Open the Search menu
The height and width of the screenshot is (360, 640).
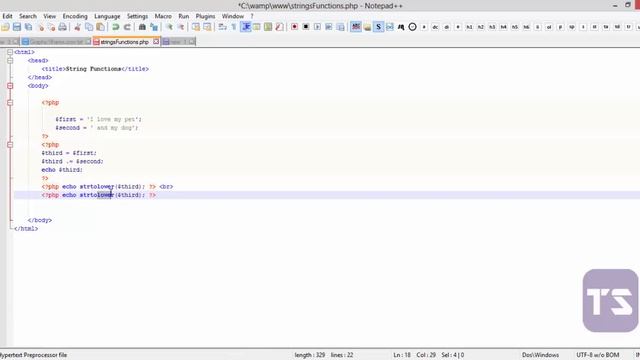pyautogui.click(x=28, y=16)
